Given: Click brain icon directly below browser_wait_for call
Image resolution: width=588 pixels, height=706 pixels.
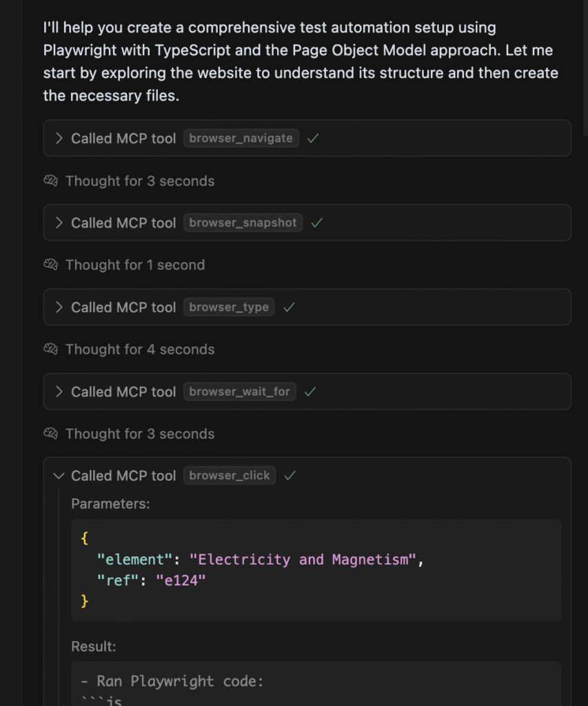Looking at the screenshot, I should (x=50, y=434).
